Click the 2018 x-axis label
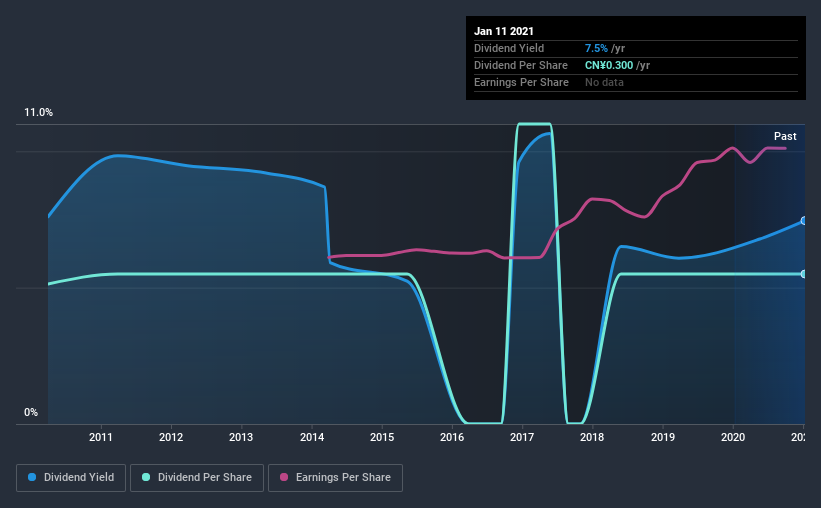This screenshot has height=508, width=821. (x=592, y=437)
